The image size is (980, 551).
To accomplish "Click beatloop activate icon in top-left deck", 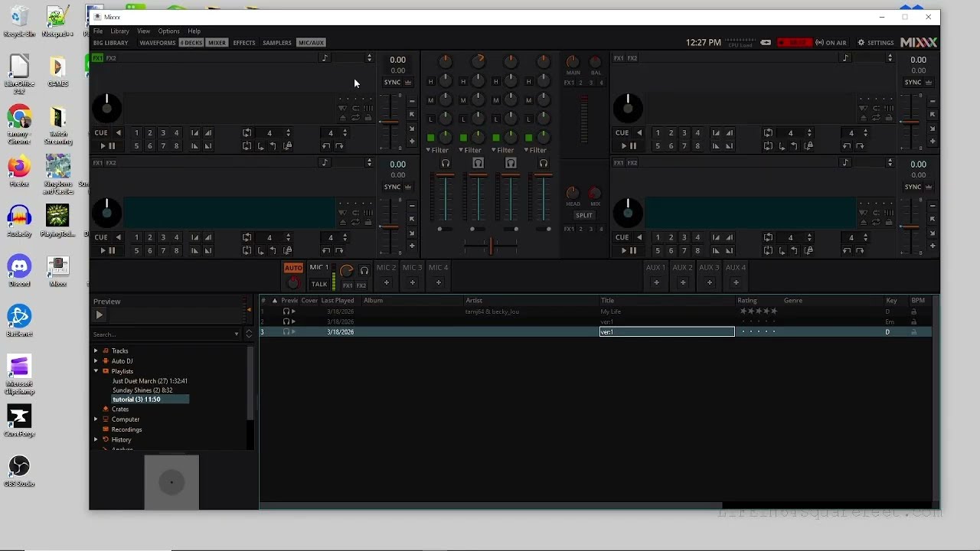I will coord(247,133).
